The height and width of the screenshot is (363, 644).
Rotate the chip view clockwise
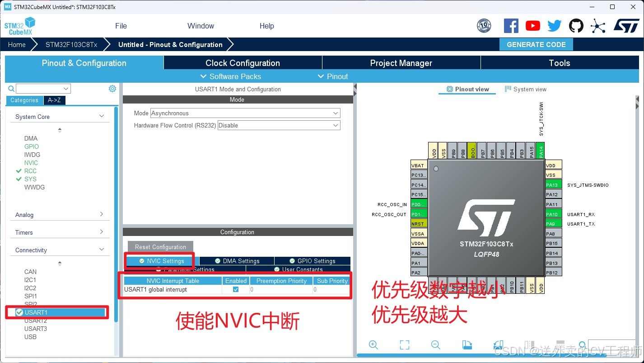pos(467,345)
